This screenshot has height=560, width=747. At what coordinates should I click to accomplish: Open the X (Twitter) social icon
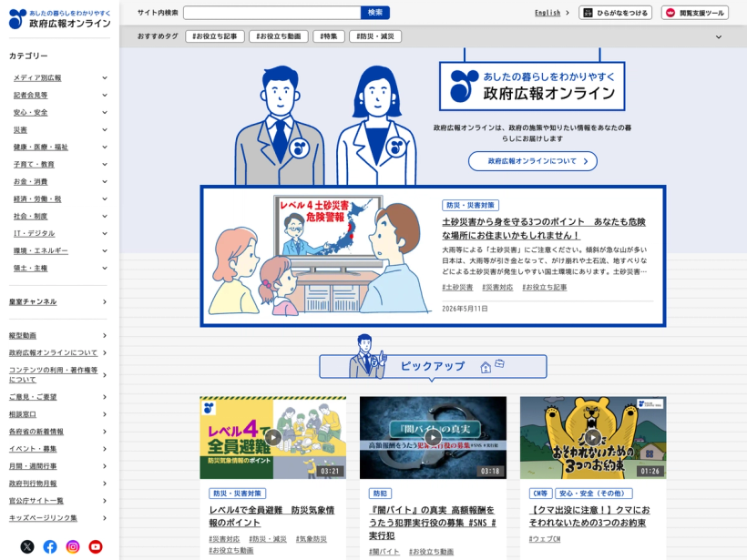27,546
